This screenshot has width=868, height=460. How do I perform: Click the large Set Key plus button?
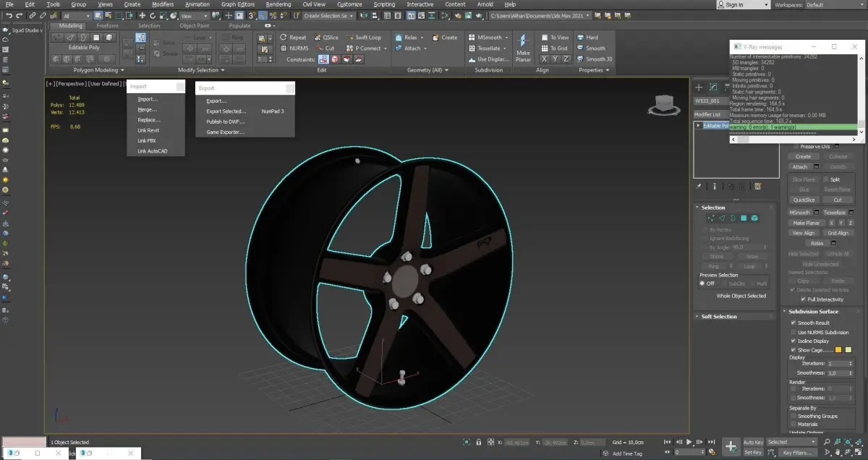click(x=731, y=447)
